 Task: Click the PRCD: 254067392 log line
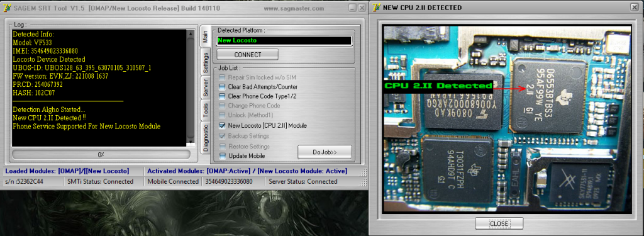tap(38, 84)
